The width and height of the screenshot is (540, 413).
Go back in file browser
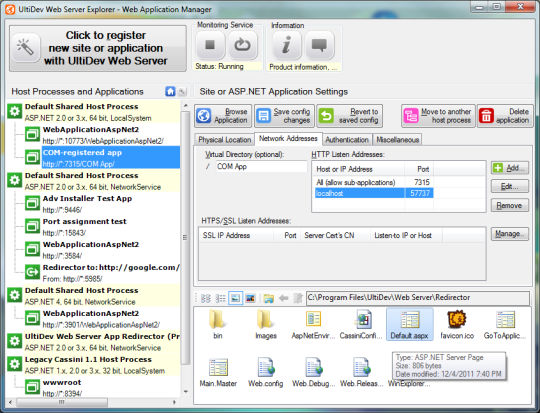(x=283, y=298)
